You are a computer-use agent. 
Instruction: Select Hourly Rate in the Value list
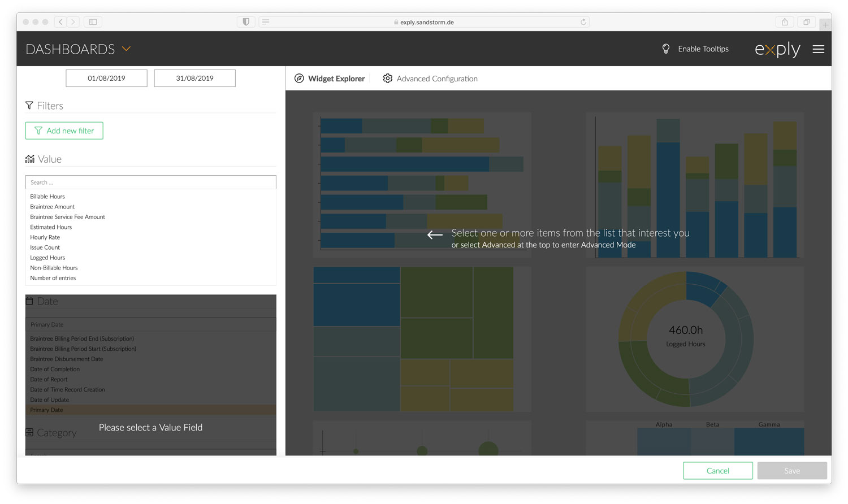pos(45,237)
